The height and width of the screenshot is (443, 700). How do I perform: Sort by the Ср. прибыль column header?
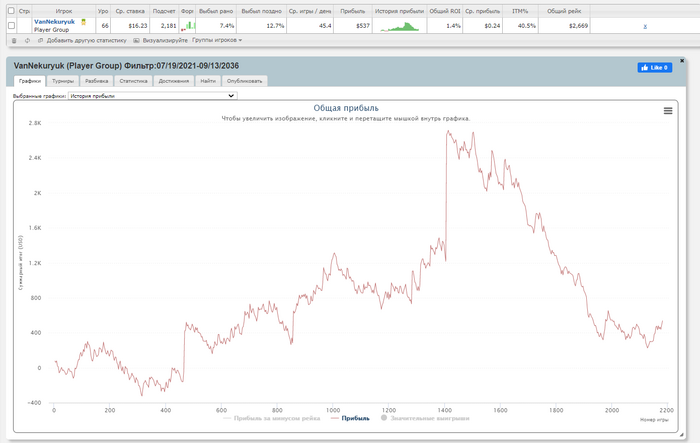click(x=483, y=11)
